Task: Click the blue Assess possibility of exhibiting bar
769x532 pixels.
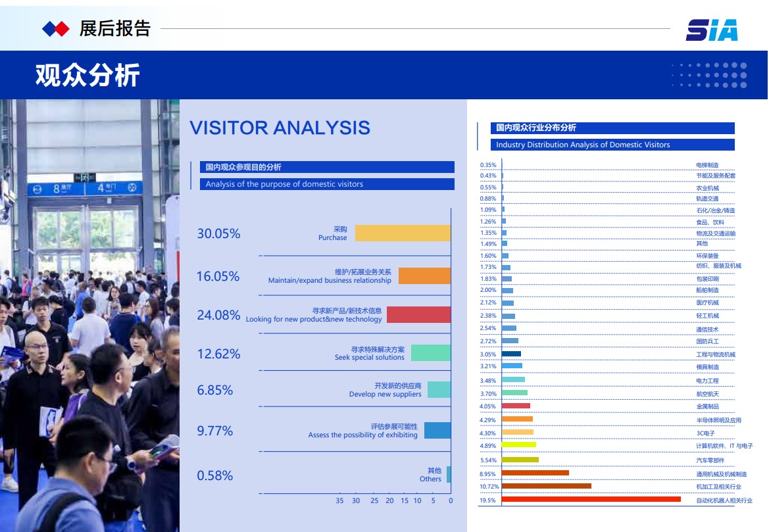Action: pos(437,431)
